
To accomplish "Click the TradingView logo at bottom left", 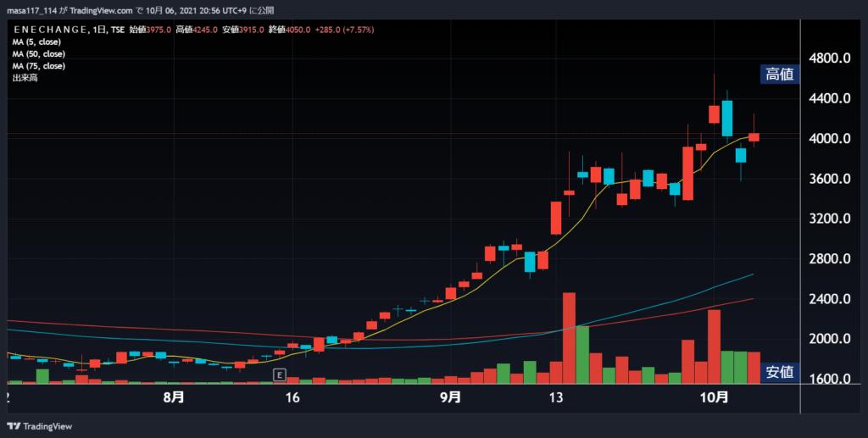I will (x=40, y=426).
